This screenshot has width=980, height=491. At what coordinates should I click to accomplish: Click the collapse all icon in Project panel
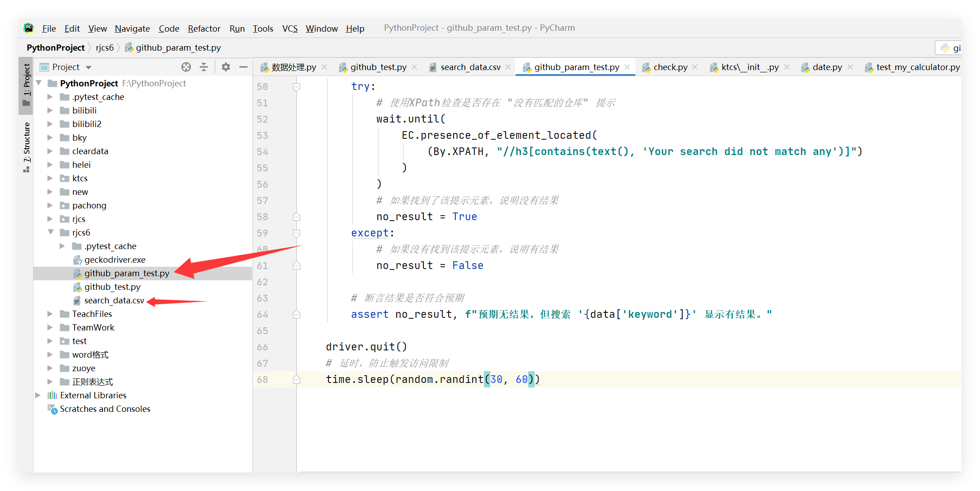(x=204, y=67)
